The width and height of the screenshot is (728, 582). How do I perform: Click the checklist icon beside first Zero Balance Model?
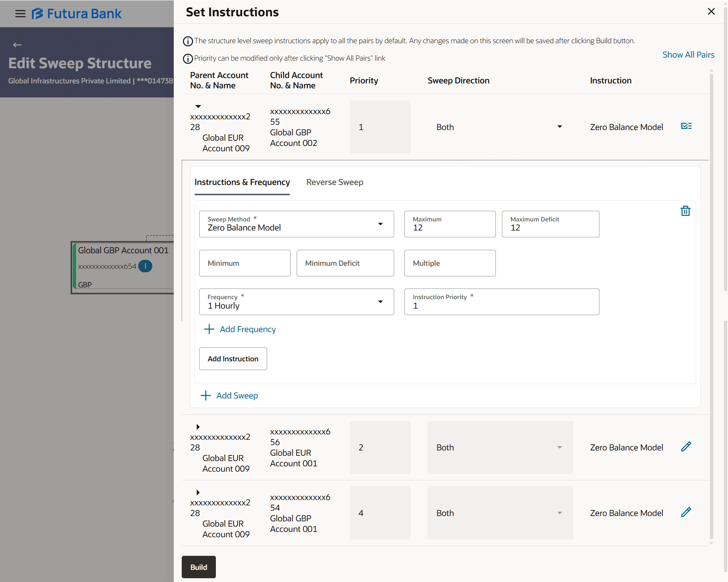pyautogui.click(x=686, y=126)
